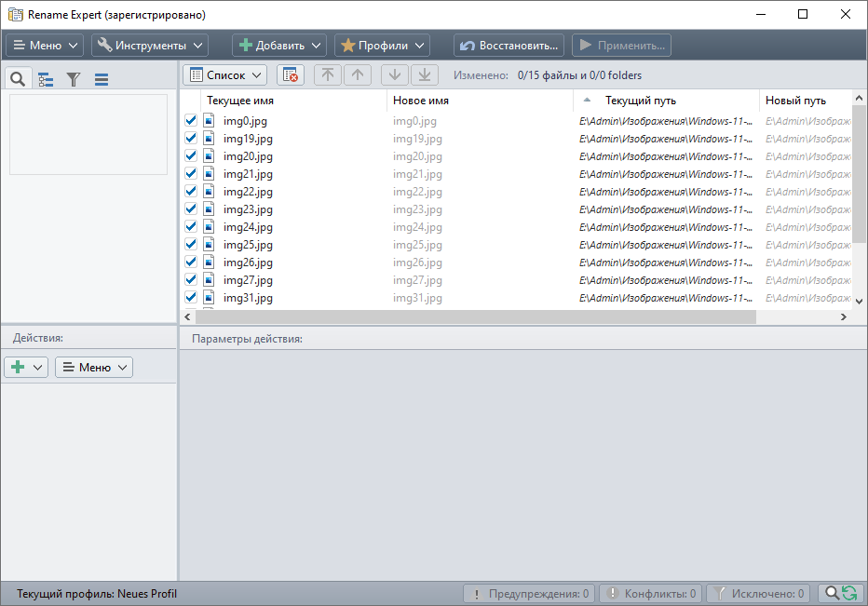Click the Восстановить button
Screen dimensions: 868x606
(509, 44)
